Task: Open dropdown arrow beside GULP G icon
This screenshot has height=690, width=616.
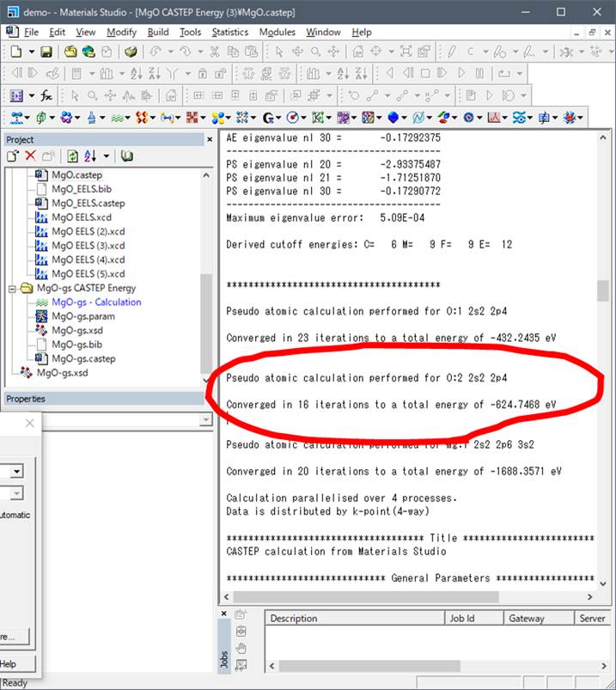Action: tap(279, 118)
